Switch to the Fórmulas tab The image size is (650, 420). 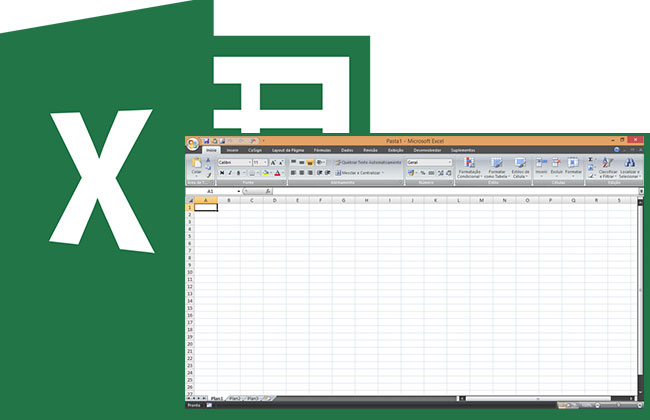pyautogui.click(x=322, y=150)
